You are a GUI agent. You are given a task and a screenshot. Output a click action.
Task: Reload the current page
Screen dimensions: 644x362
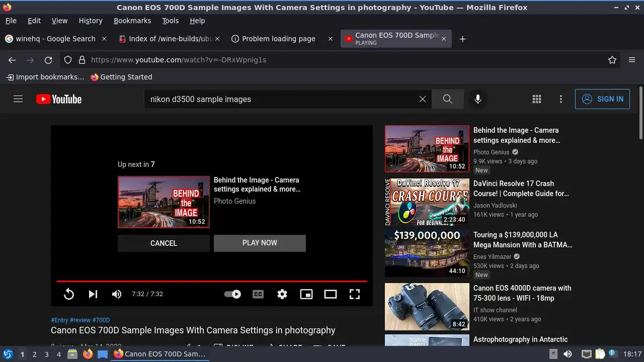(x=48, y=60)
